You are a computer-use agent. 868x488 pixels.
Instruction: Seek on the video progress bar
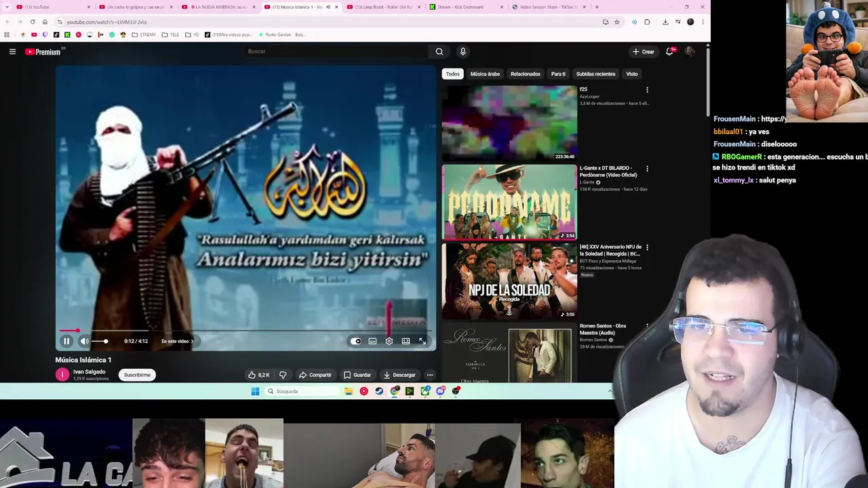coord(244,331)
